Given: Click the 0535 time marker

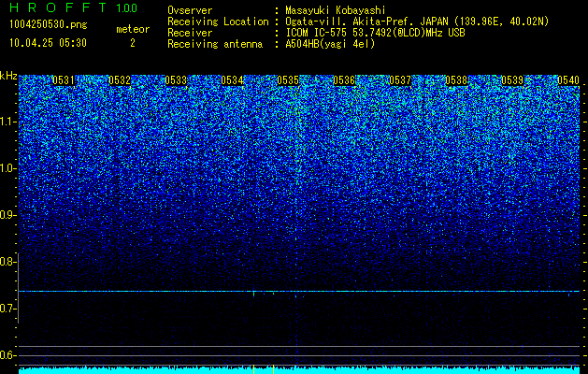Looking at the screenshot, I should (288, 80).
